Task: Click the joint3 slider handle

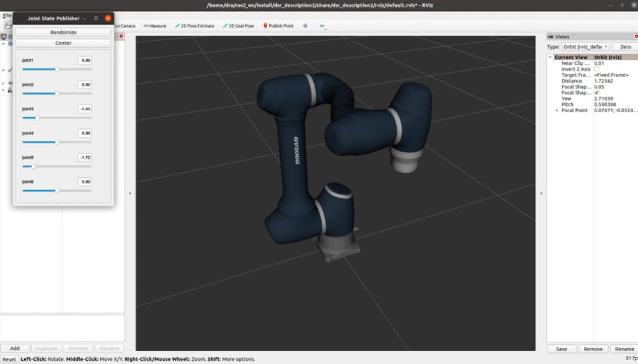Action: pos(37,118)
